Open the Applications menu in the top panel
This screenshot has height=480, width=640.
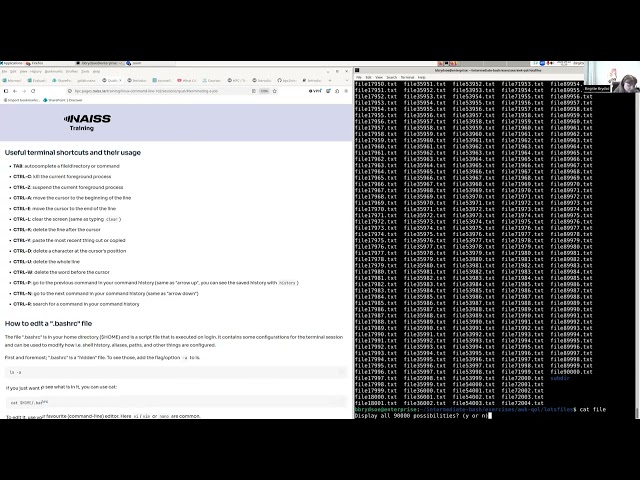11,63
